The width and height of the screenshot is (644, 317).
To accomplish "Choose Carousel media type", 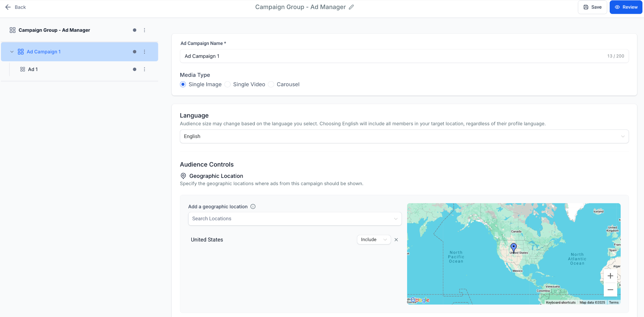I will [271, 85].
